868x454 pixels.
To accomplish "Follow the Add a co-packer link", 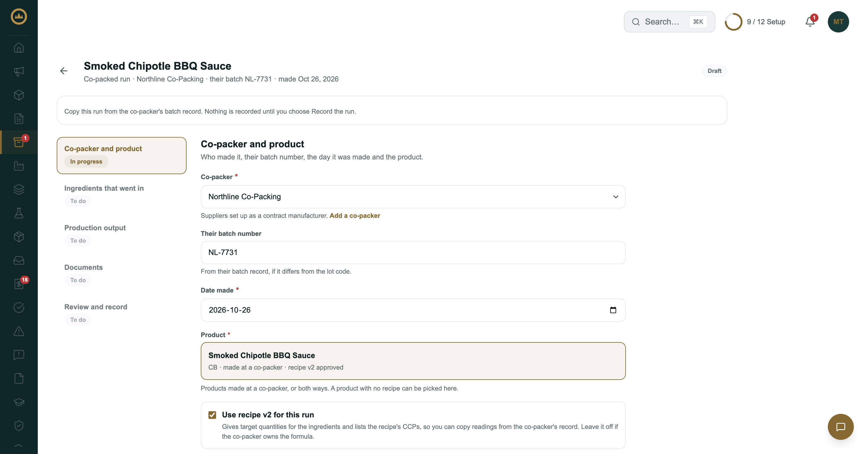I will point(355,215).
